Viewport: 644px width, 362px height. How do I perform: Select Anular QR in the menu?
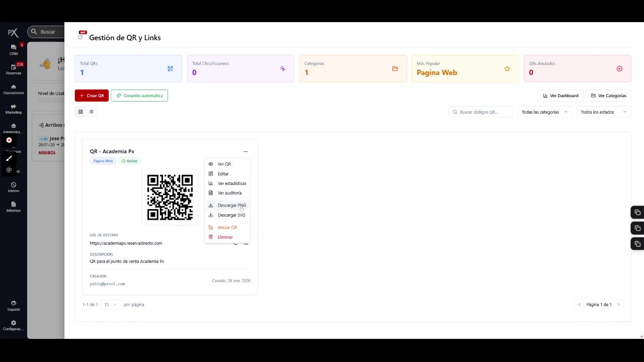click(227, 227)
